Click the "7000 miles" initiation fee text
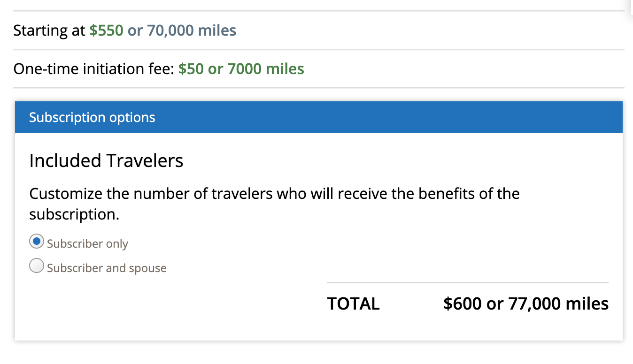This screenshot has width=633, height=364. 266,69
